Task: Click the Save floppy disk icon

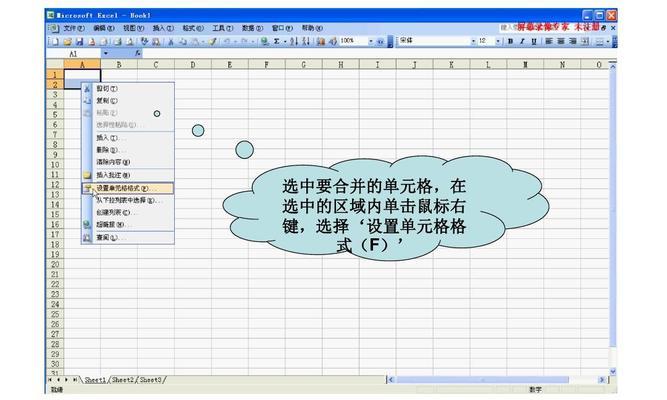Action: (79, 41)
